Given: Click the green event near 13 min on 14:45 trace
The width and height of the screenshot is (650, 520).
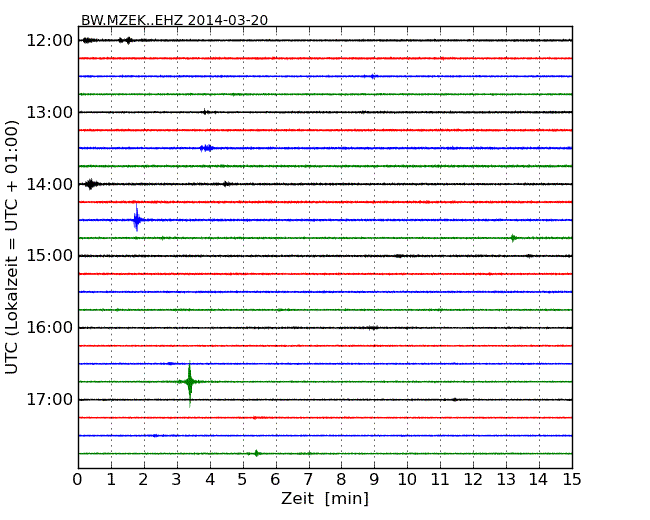Looking at the screenshot, I should click(x=513, y=238).
